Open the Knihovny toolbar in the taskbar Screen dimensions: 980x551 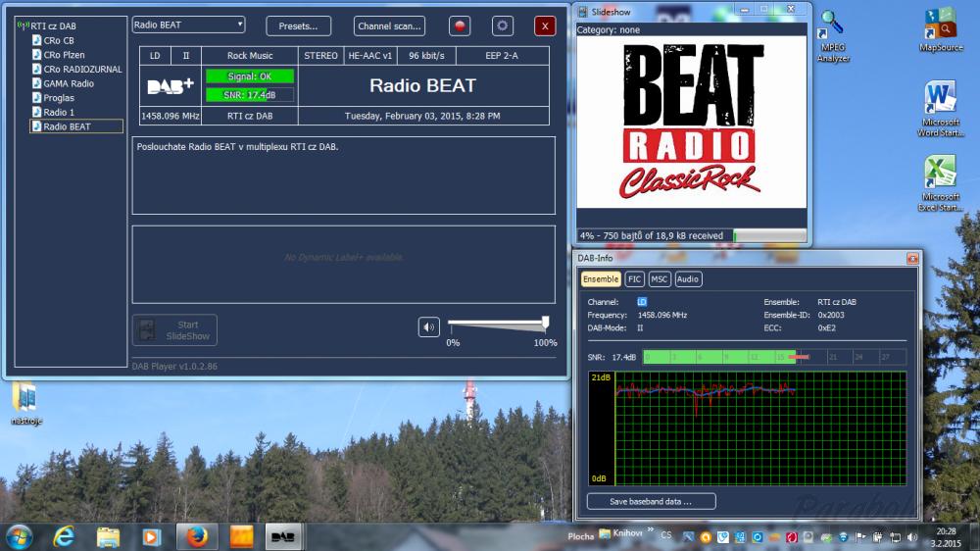click(621, 533)
